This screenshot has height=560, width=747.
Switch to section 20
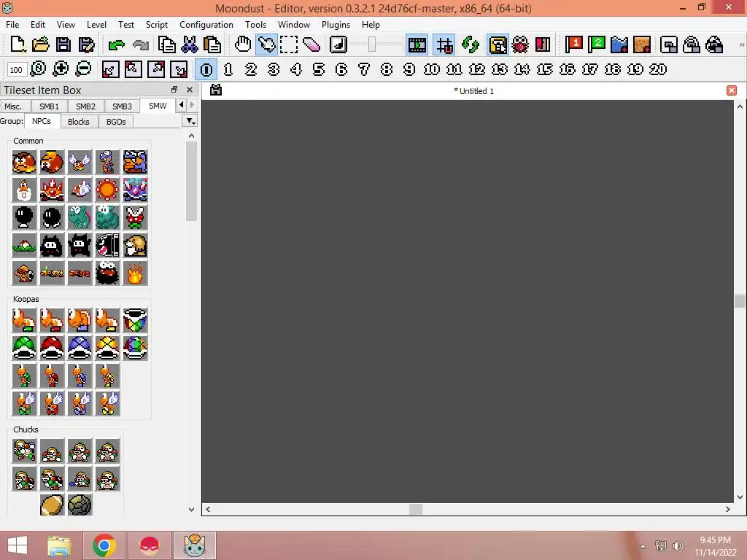(x=658, y=69)
